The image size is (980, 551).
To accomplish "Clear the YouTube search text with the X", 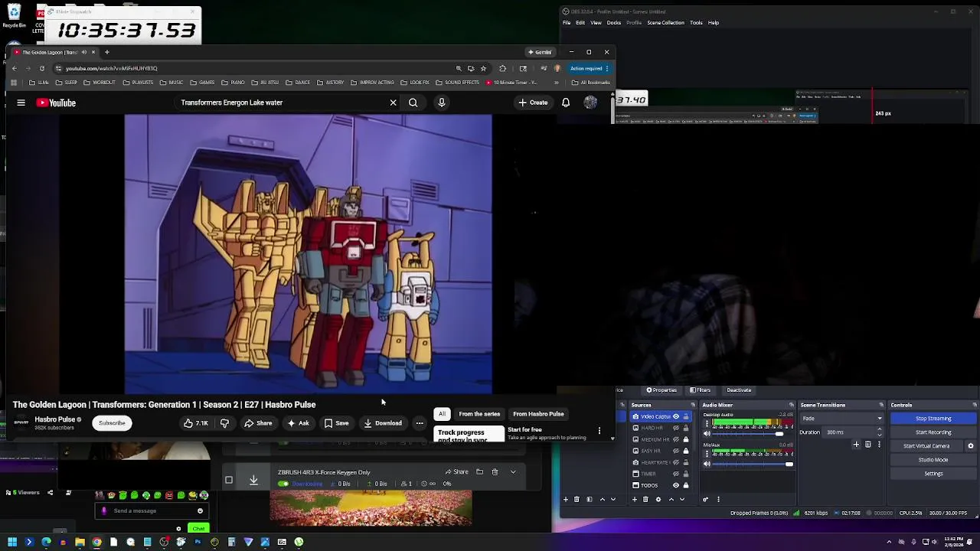I will click(x=393, y=103).
